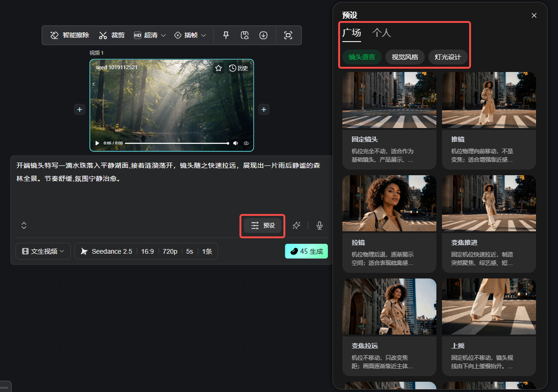Favorite the video with the star icon
This screenshot has width=558, height=392.
click(x=218, y=68)
